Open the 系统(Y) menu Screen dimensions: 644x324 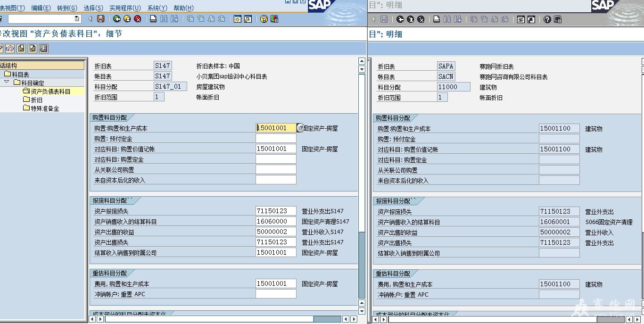click(x=157, y=8)
